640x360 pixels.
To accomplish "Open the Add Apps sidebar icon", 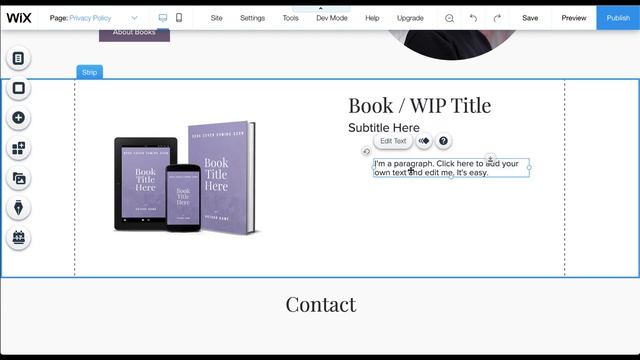I will pos(18,148).
